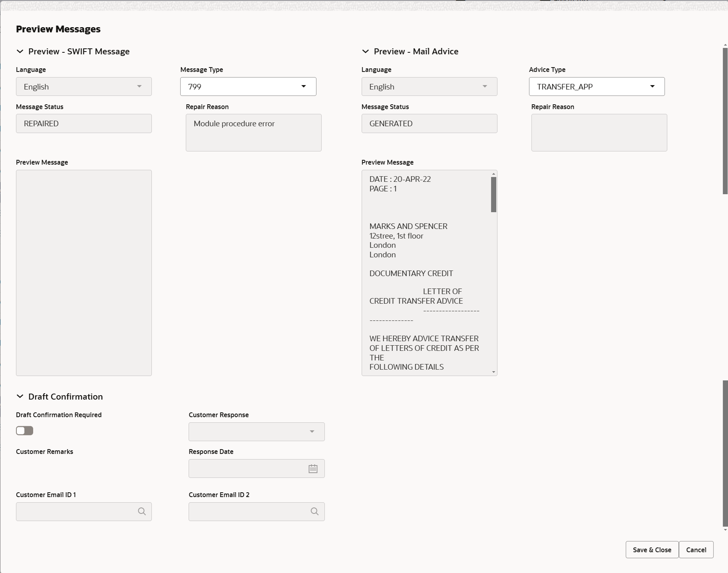Collapse the Draft Confirmation section
The height and width of the screenshot is (573, 728).
[x=20, y=396]
